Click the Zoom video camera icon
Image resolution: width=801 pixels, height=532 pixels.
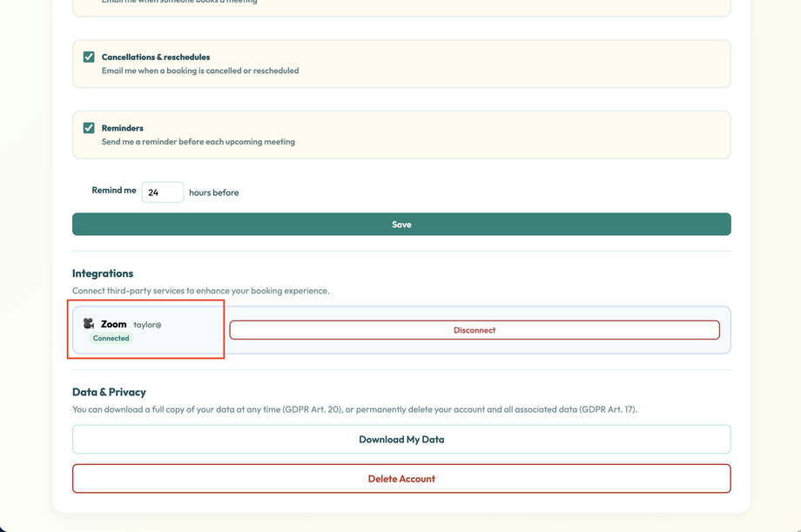88,322
